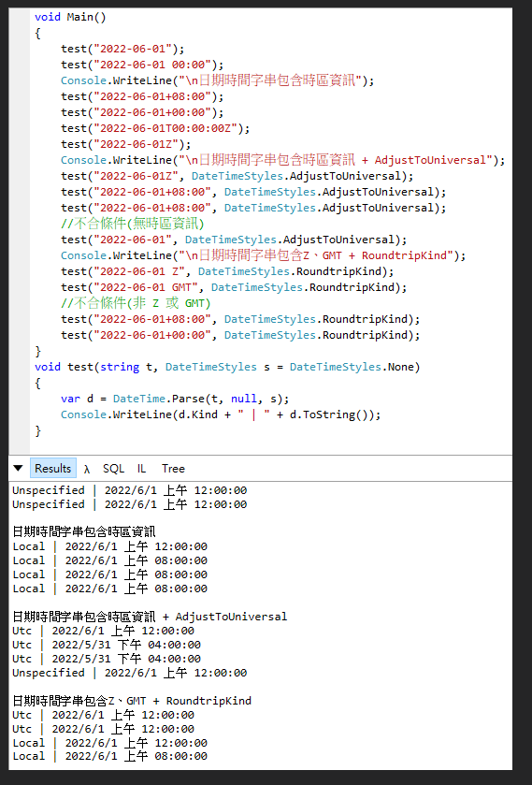Screen dimensions: 532x785
Task: Click the black triangle dropdown beside Results
Action: coord(18,469)
